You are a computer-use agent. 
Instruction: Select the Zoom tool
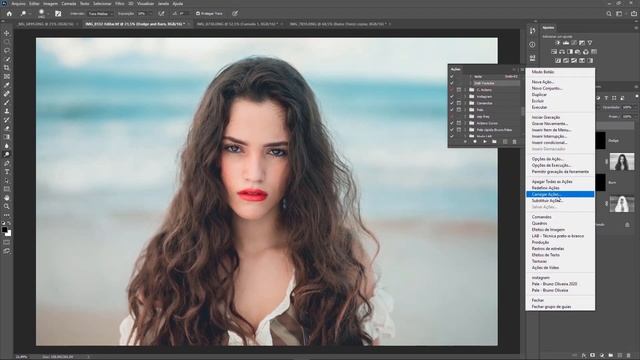pos(7,207)
